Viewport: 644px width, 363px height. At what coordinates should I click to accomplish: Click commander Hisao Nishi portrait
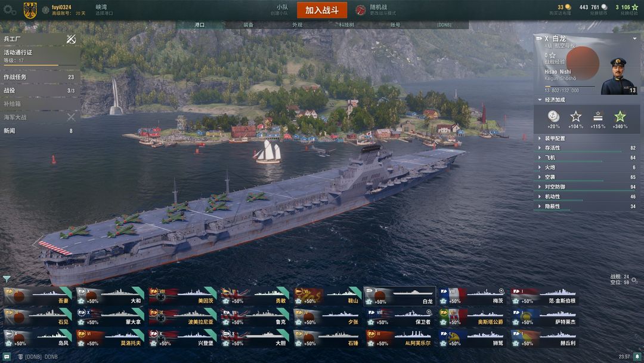pos(619,76)
